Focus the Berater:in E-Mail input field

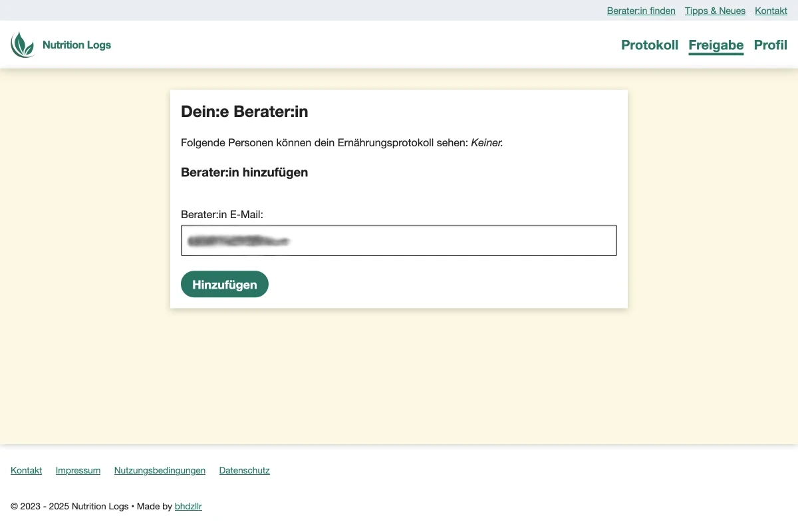[x=399, y=240]
